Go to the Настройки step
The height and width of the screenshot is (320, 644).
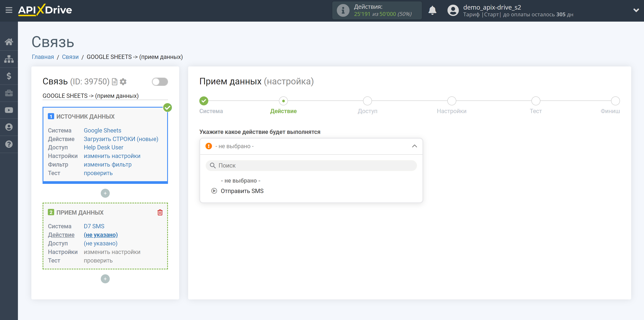pyautogui.click(x=452, y=111)
